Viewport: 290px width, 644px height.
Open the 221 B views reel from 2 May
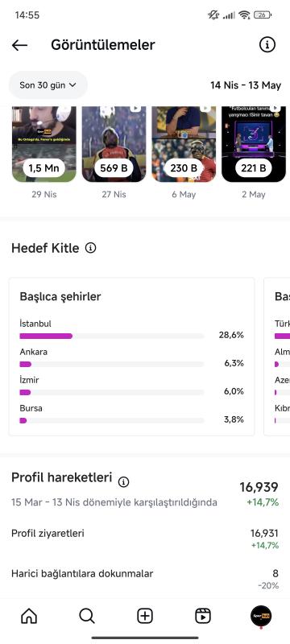pyautogui.click(x=254, y=144)
